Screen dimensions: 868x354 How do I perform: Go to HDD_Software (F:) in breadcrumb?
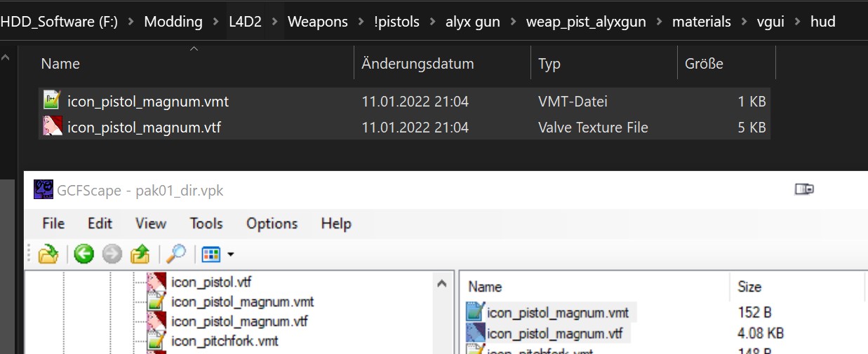[58, 22]
